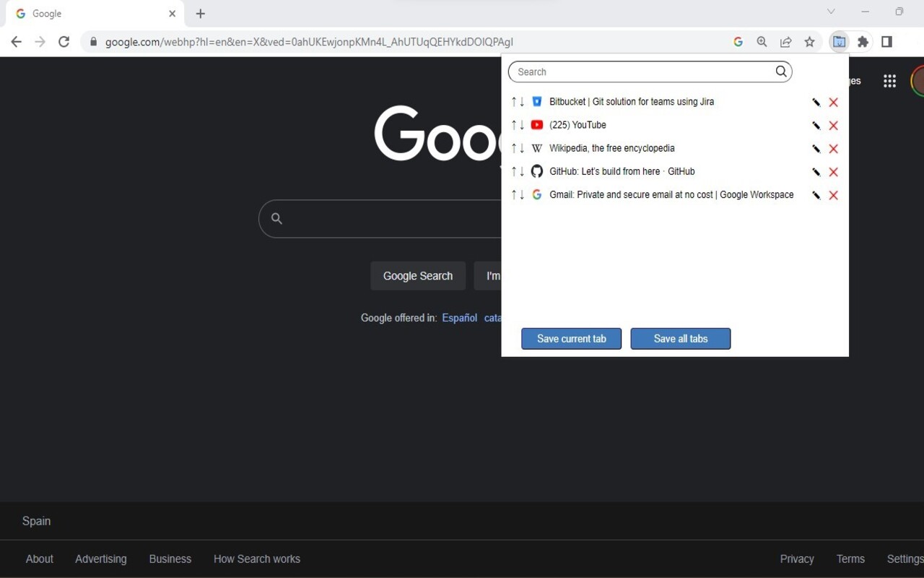The width and height of the screenshot is (924, 578).
Task: Move GitHub entry down with arrow
Action: coord(522,171)
